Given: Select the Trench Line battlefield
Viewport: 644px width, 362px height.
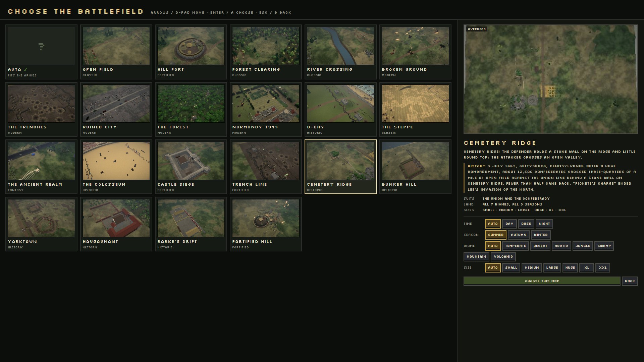Looking at the screenshot, I should click(266, 167).
